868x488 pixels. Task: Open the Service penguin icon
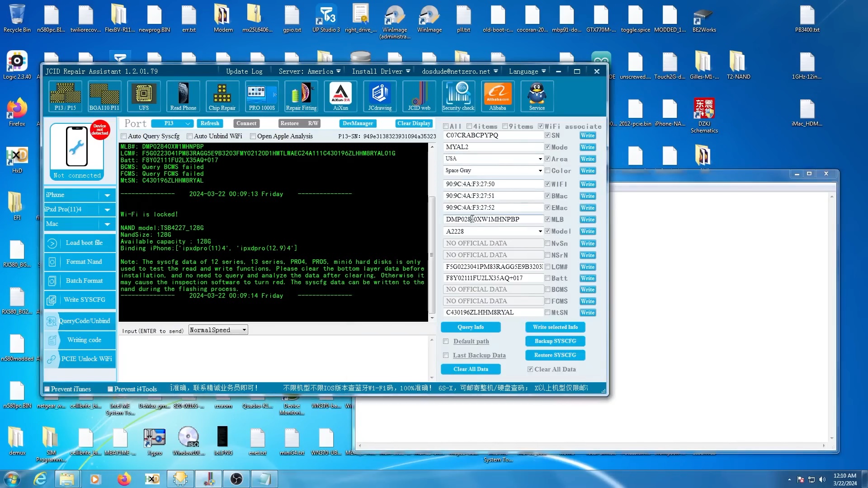(x=537, y=96)
